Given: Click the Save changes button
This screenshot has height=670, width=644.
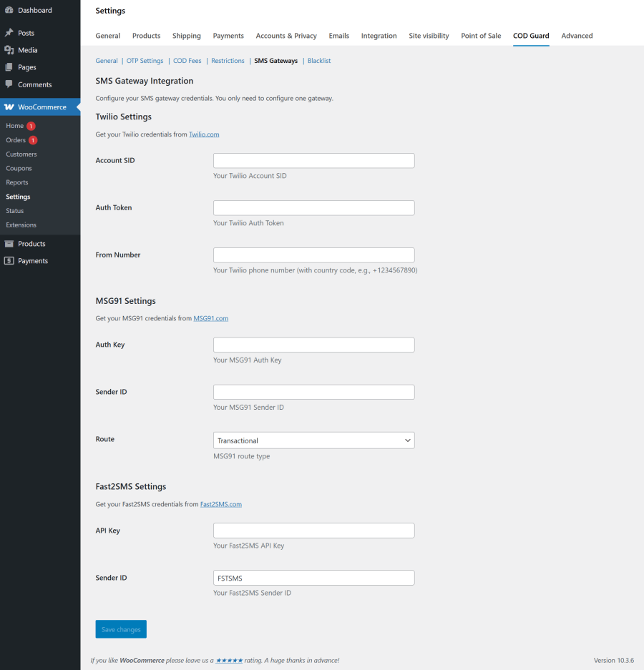Looking at the screenshot, I should pos(120,629).
